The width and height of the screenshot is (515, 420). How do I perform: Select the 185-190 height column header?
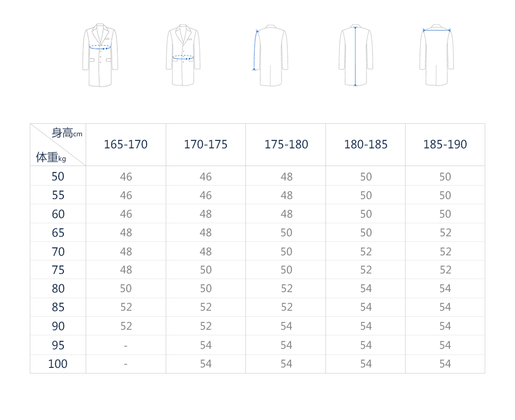445,144
